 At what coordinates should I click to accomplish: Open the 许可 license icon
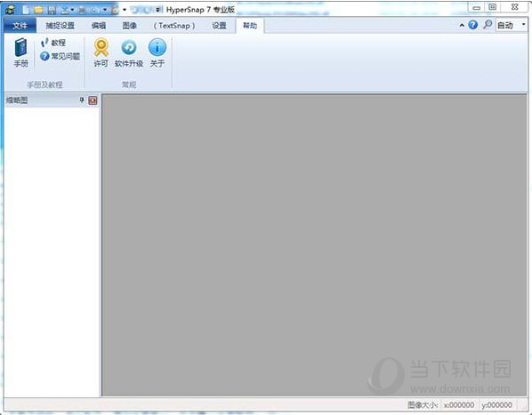[101, 52]
